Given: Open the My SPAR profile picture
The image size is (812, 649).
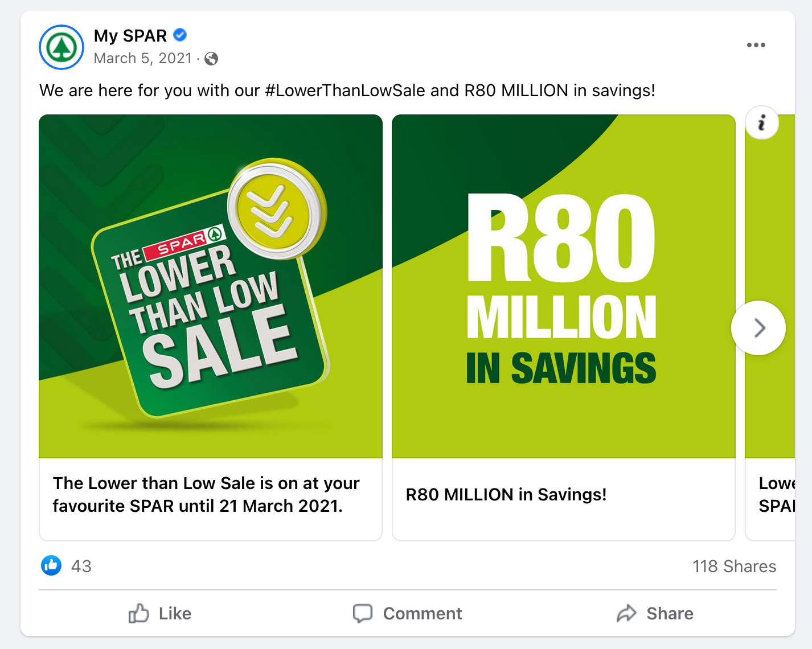Looking at the screenshot, I should pyautogui.click(x=61, y=47).
